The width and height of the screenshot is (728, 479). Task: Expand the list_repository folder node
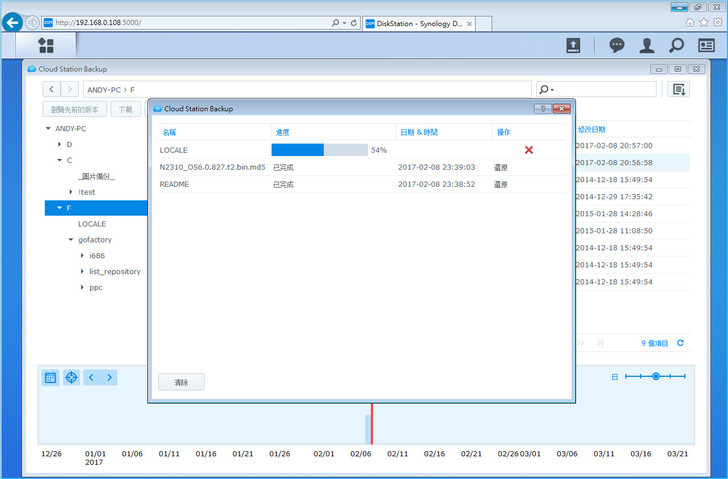[x=81, y=271]
